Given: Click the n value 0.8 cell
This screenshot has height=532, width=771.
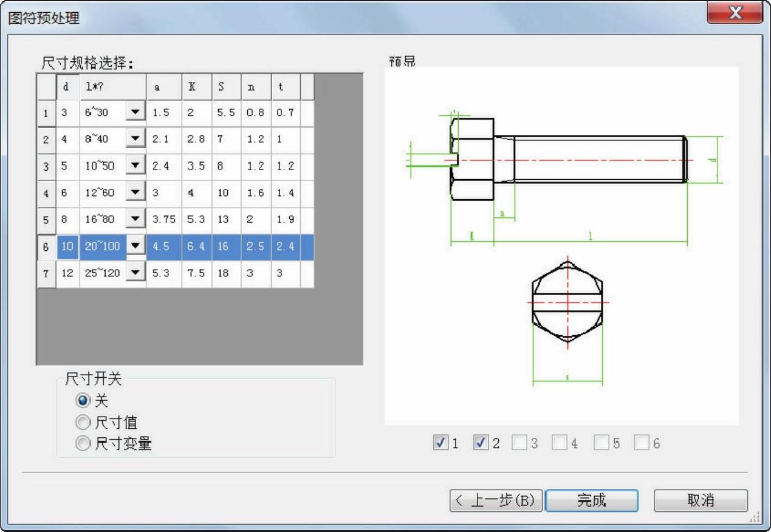Looking at the screenshot, I should coord(256,113).
